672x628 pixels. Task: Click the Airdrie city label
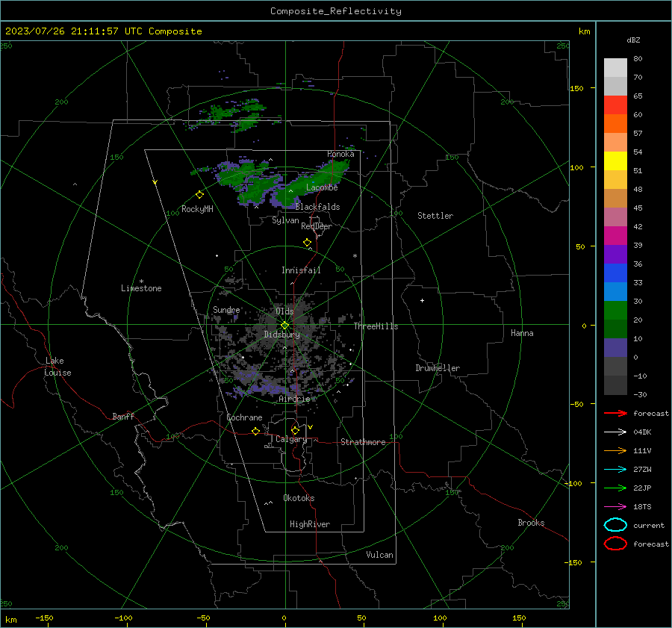click(294, 399)
